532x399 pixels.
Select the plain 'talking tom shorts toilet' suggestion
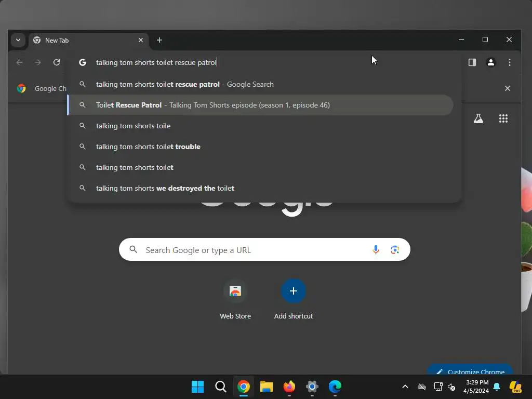tap(261, 167)
